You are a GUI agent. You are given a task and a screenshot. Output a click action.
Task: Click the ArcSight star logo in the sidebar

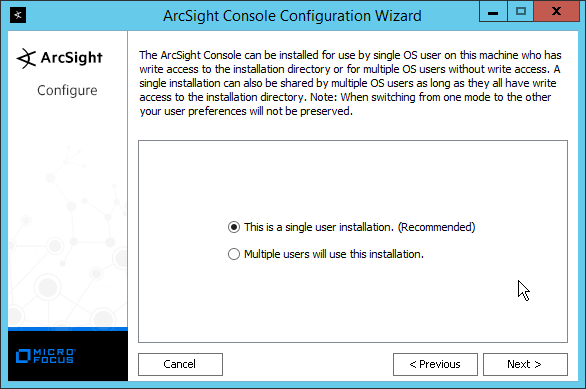click(x=26, y=58)
